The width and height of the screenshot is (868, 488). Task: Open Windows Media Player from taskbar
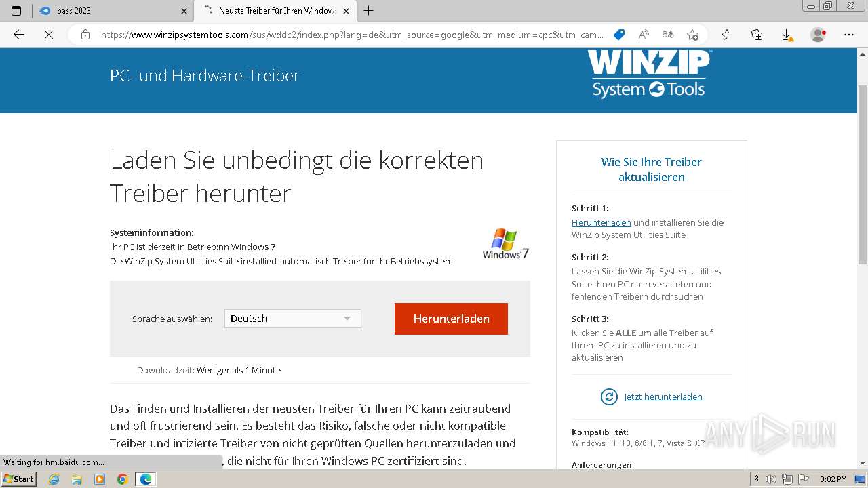coord(100,479)
